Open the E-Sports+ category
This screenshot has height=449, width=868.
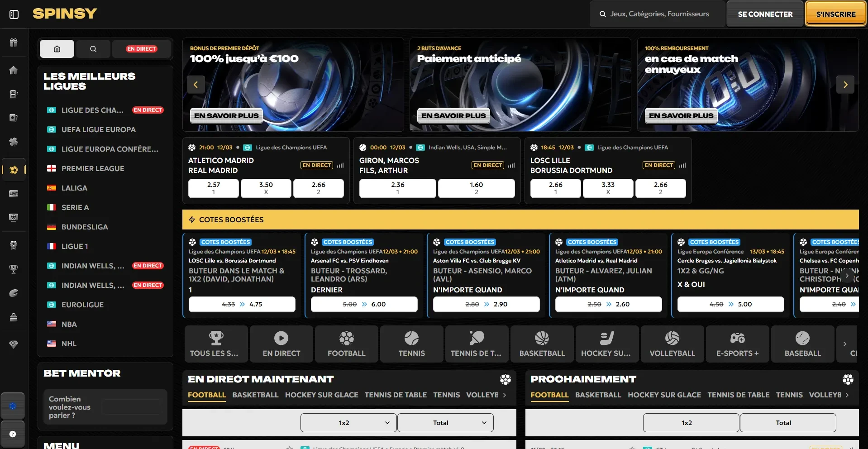[737, 344]
